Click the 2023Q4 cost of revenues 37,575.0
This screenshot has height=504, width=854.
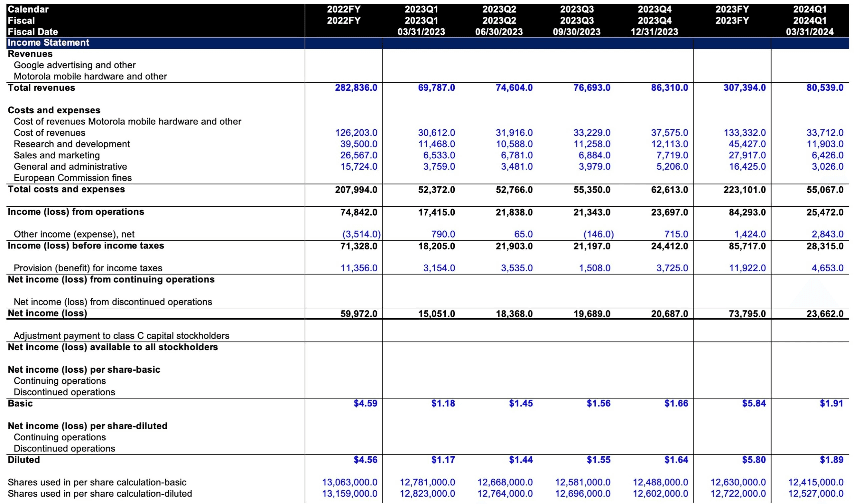(x=669, y=133)
